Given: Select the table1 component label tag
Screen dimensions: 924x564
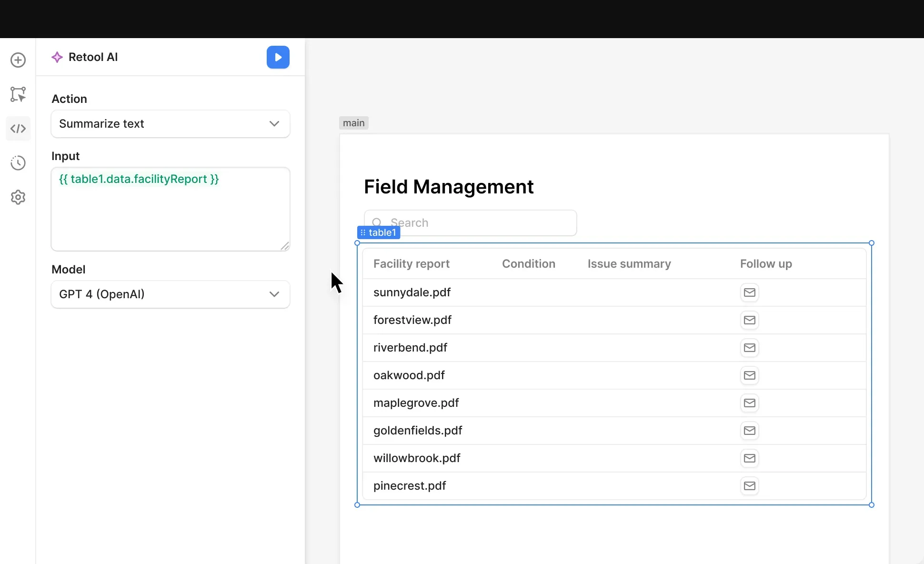Looking at the screenshot, I should coord(379,232).
